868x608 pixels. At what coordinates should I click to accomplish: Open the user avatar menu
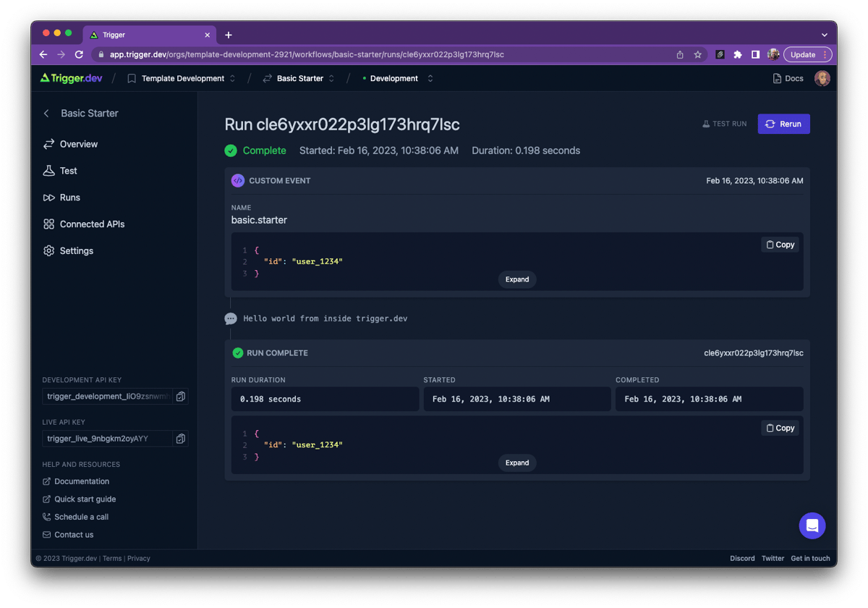pyautogui.click(x=822, y=78)
